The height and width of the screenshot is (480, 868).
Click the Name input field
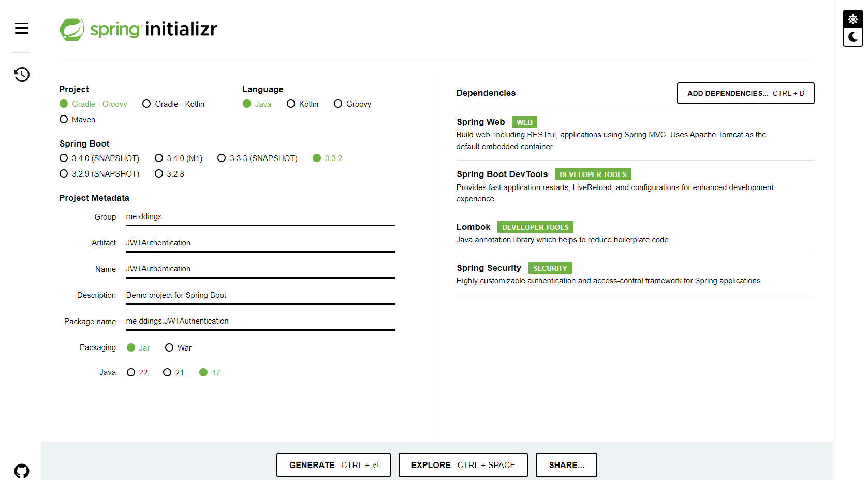pos(261,269)
